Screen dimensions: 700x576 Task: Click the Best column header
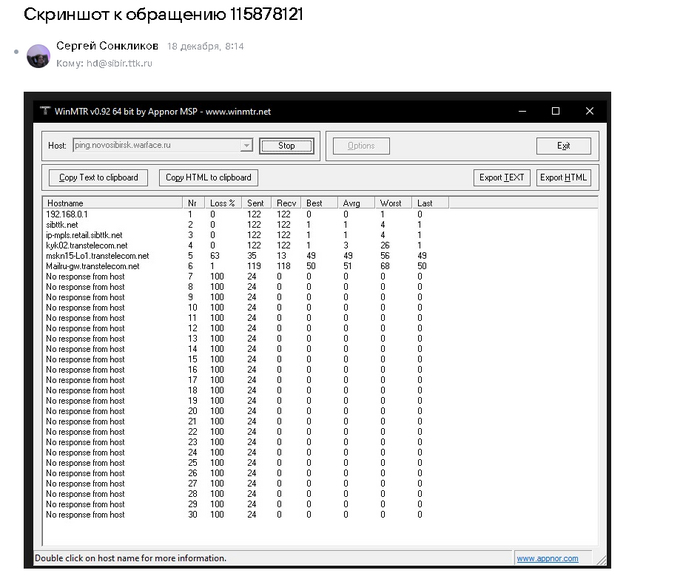319,203
